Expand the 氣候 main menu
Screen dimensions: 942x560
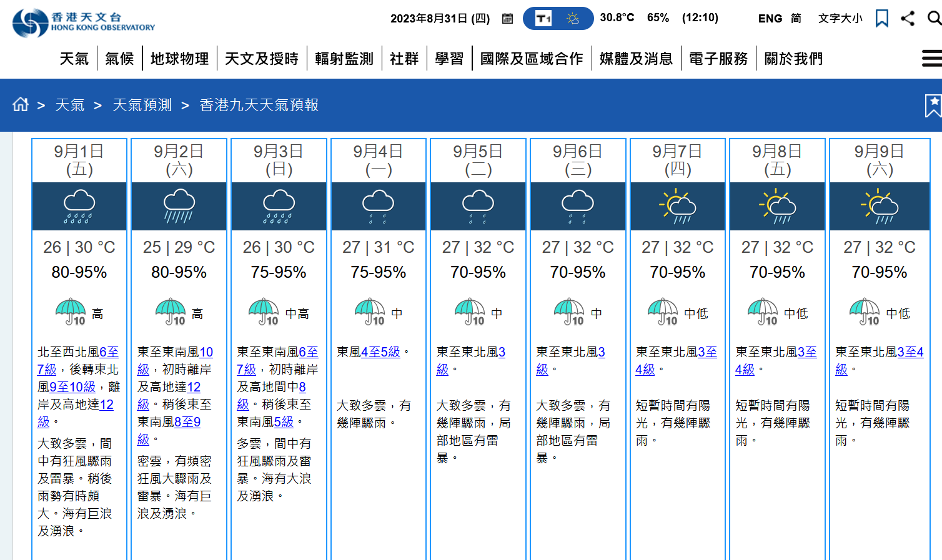119,59
